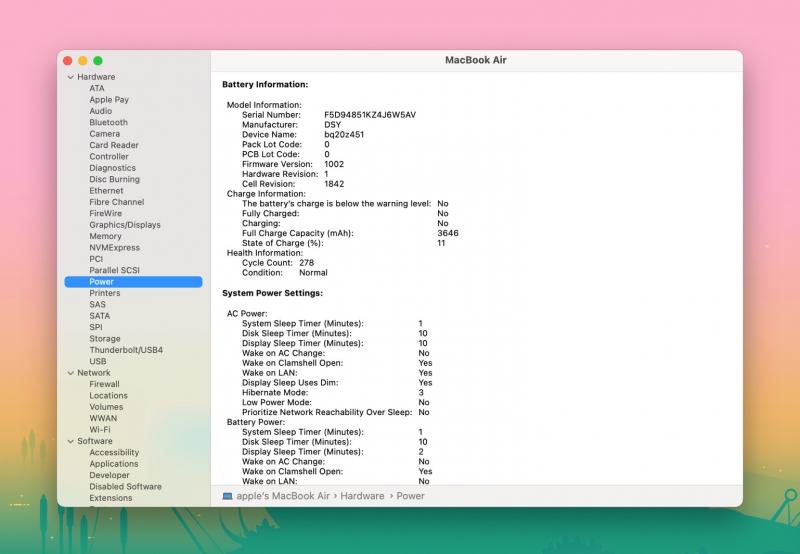Open Ethernet hardware entry
800x554 pixels.
coord(106,190)
